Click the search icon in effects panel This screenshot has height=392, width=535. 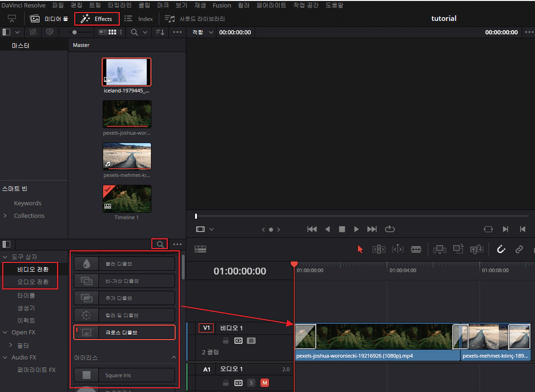pyautogui.click(x=160, y=244)
